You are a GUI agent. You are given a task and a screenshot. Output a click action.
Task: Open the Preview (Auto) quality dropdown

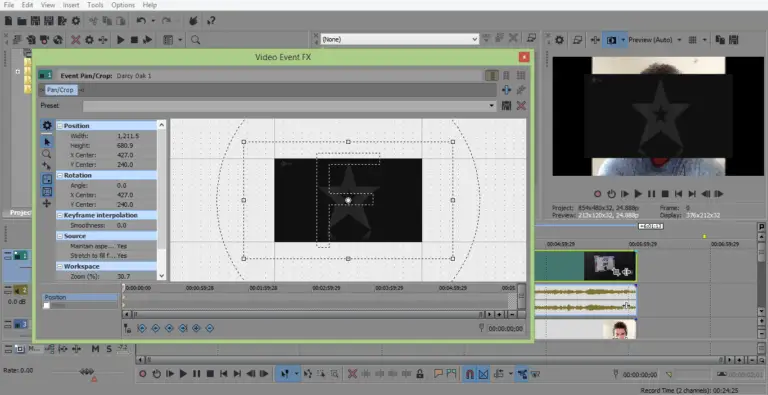(679, 40)
